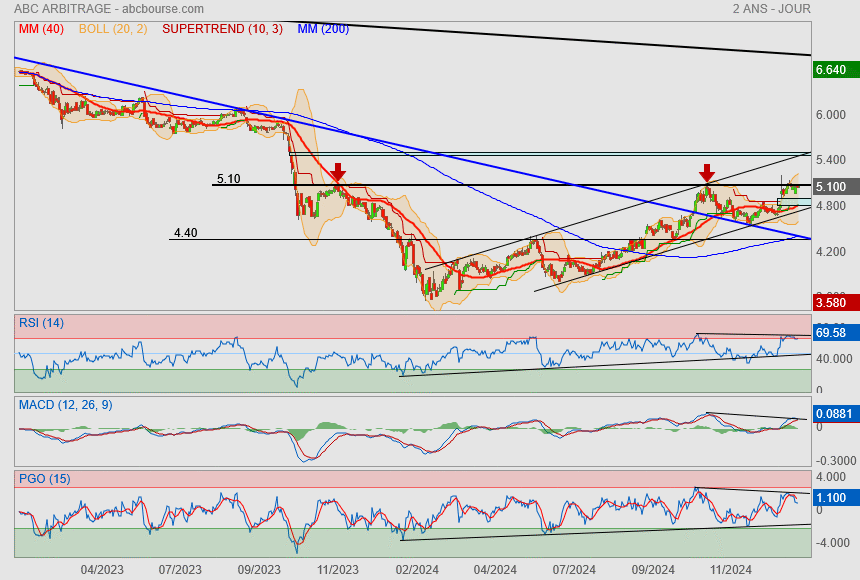Click the MACD value 0.0881 tag
The width and height of the screenshot is (860, 580).
(834, 412)
